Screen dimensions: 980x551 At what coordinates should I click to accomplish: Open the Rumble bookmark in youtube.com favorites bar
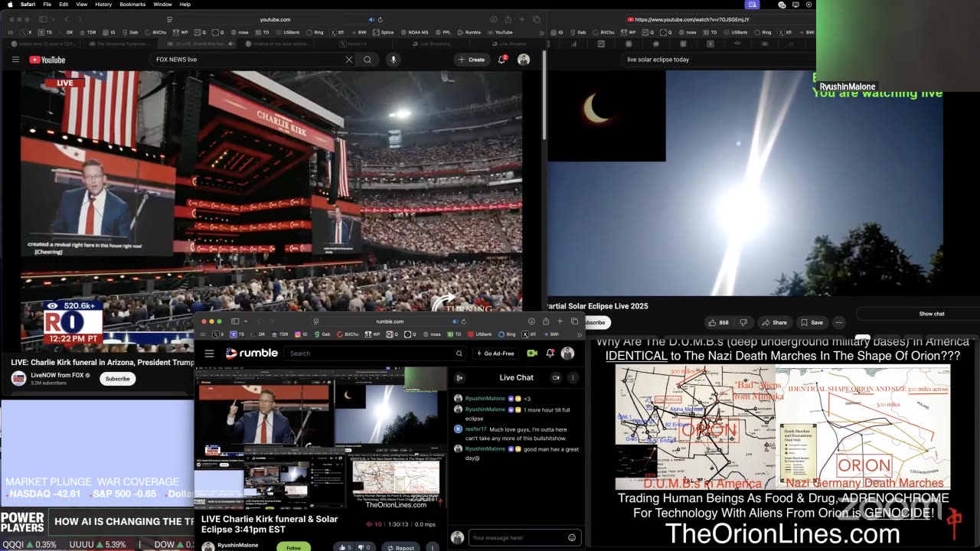469,33
